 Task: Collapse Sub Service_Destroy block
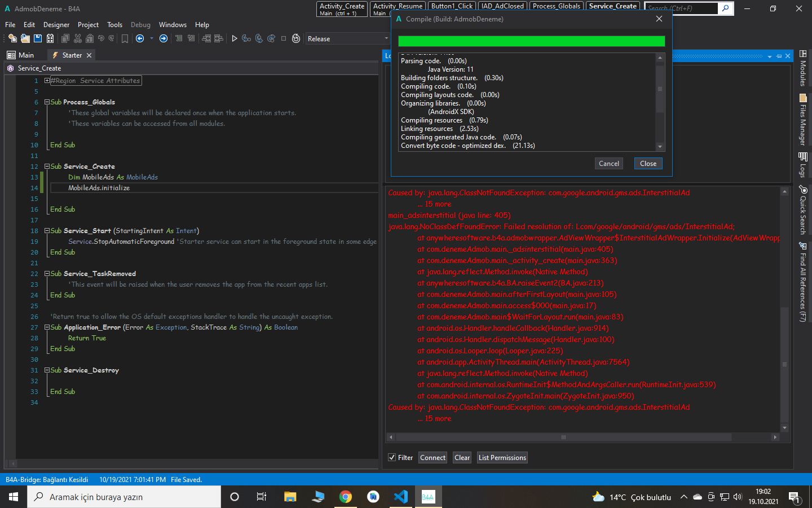pos(47,370)
